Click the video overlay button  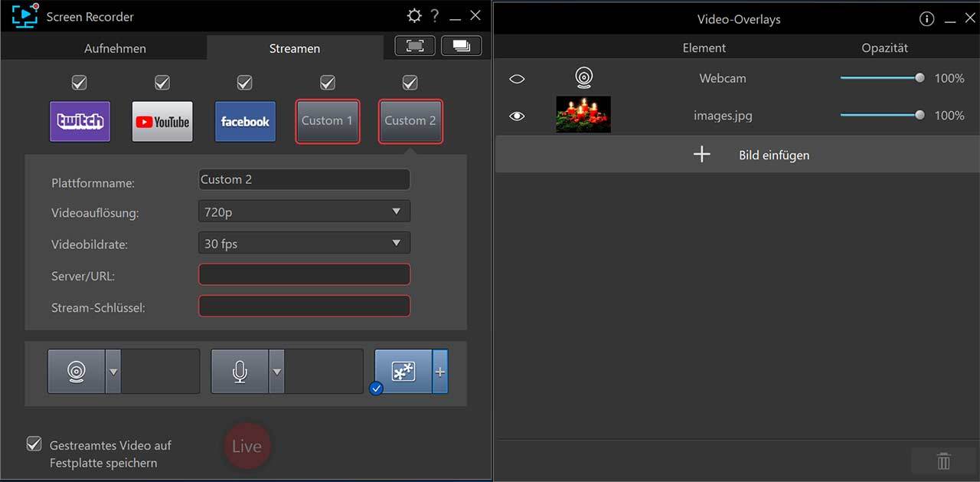click(x=403, y=372)
